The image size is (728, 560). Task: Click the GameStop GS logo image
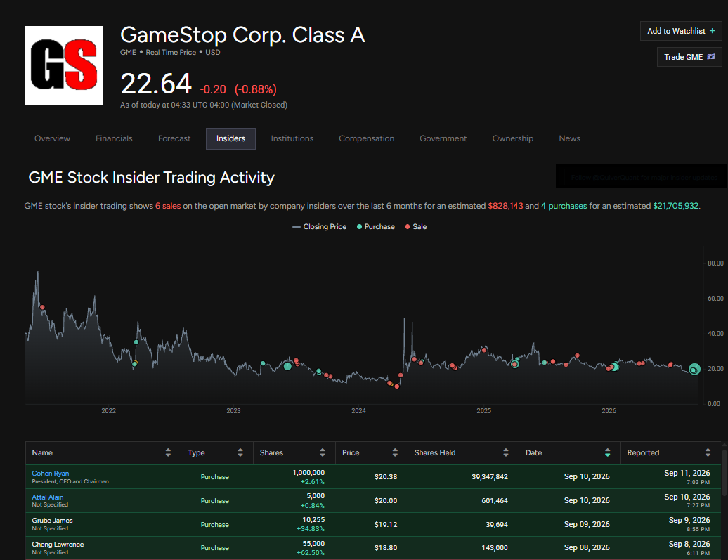click(x=64, y=65)
